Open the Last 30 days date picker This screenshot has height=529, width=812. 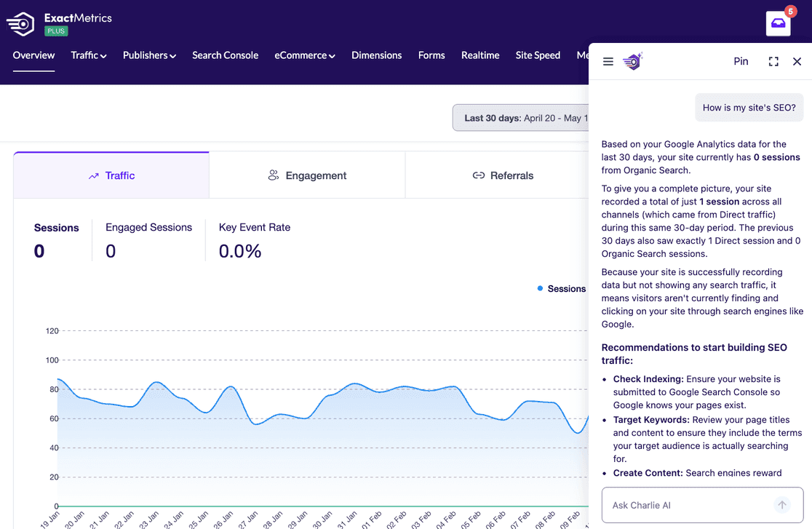click(520, 118)
